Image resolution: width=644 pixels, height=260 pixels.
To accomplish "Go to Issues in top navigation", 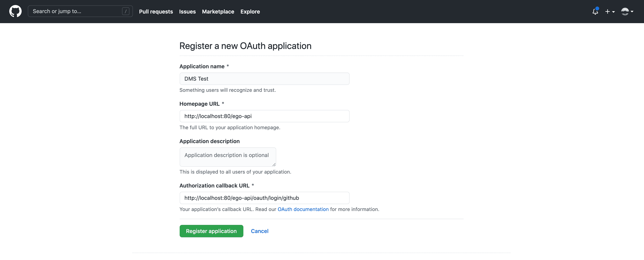I will click(x=188, y=12).
